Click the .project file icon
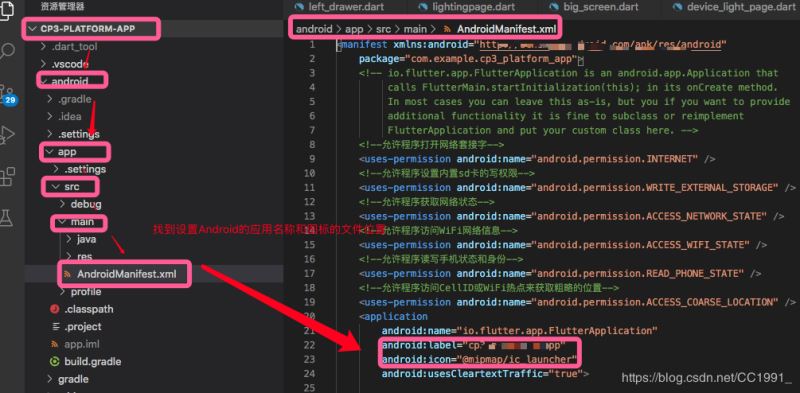The image size is (800, 393). point(55,327)
